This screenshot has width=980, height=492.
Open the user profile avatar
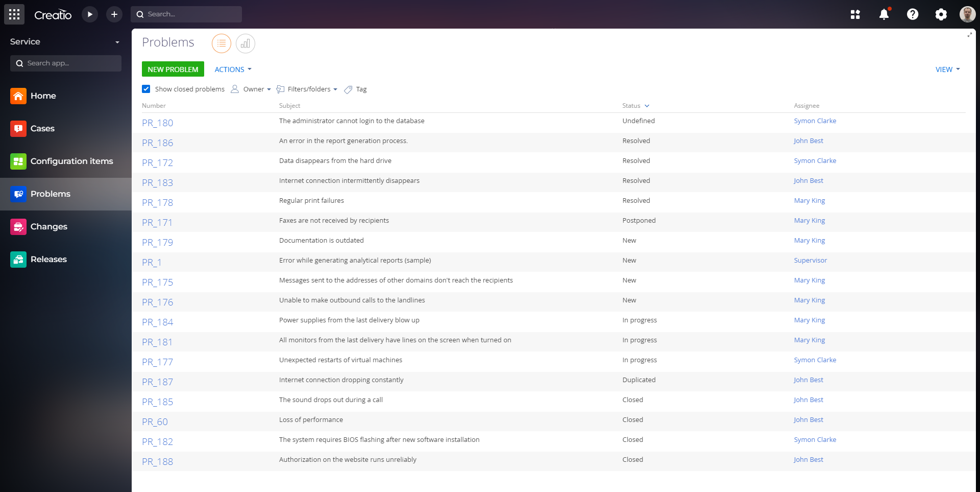point(968,14)
